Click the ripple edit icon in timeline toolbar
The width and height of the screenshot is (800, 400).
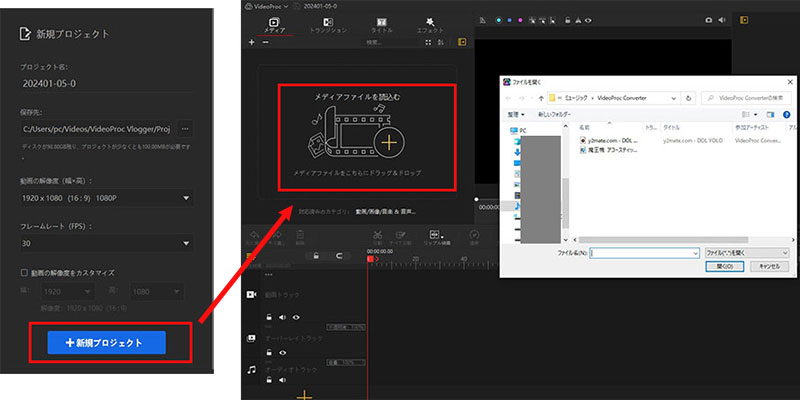point(435,237)
